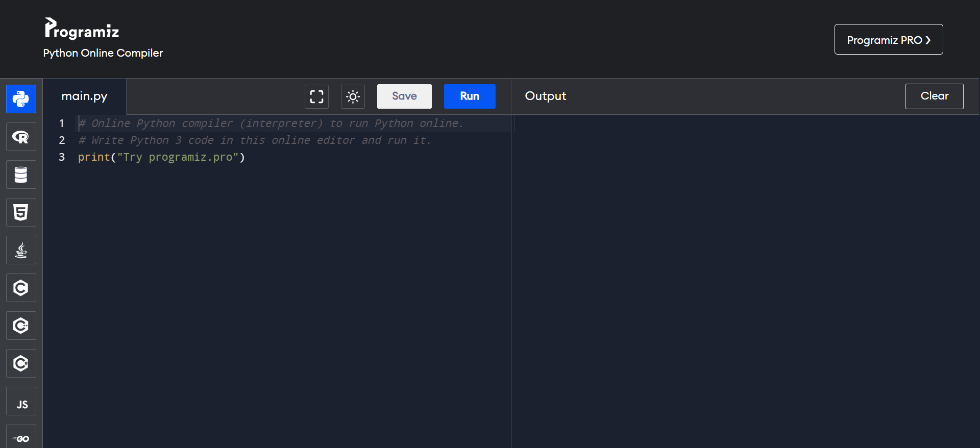Enter fullscreen mode for the editor
Screen dimensions: 980x448
[x=316, y=96]
